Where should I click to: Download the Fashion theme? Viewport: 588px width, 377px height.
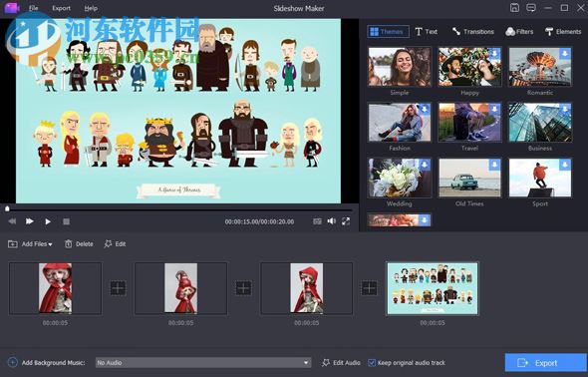[x=425, y=109]
